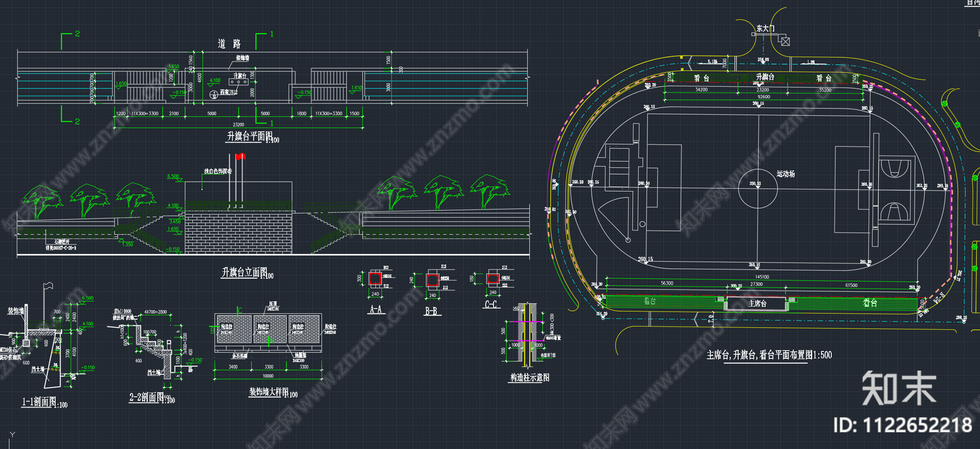The width and height of the screenshot is (980, 449).
Task: Click the '主席台,升旗台,看台平面布置图1:500' title
Action: click(x=769, y=355)
